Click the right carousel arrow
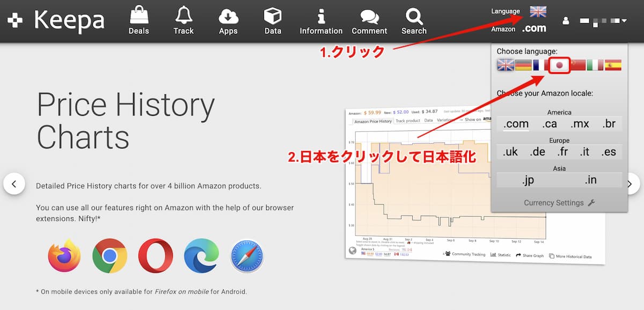 (630, 183)
